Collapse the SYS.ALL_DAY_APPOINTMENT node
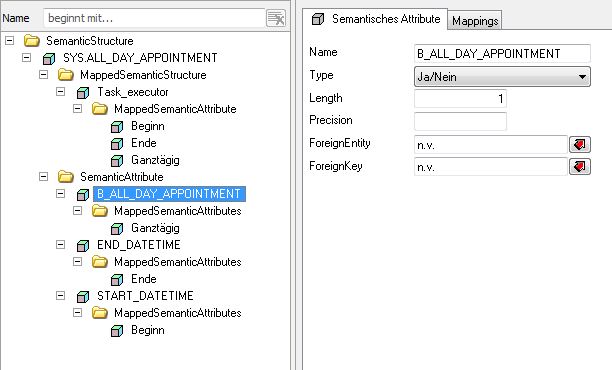The image size is (612, 370). [27, 58]
